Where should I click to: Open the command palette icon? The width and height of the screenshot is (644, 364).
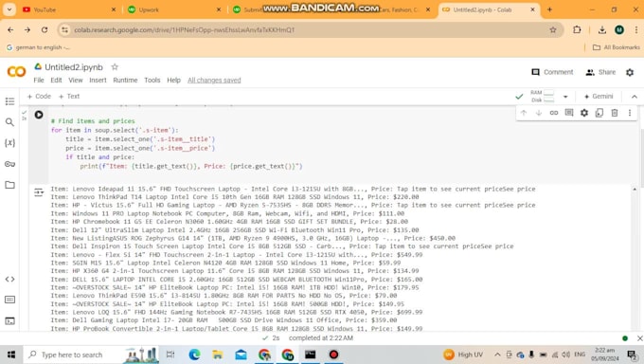point(9,300)
